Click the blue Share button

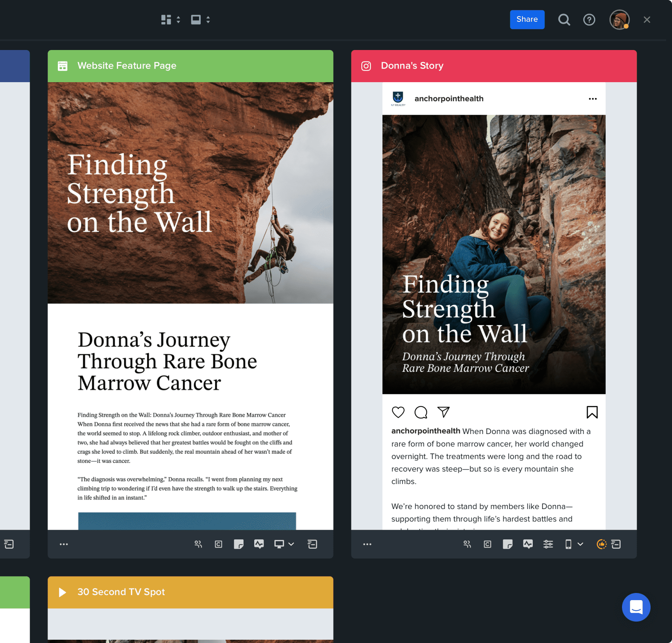pyautogui.click(x=527, y=20)
